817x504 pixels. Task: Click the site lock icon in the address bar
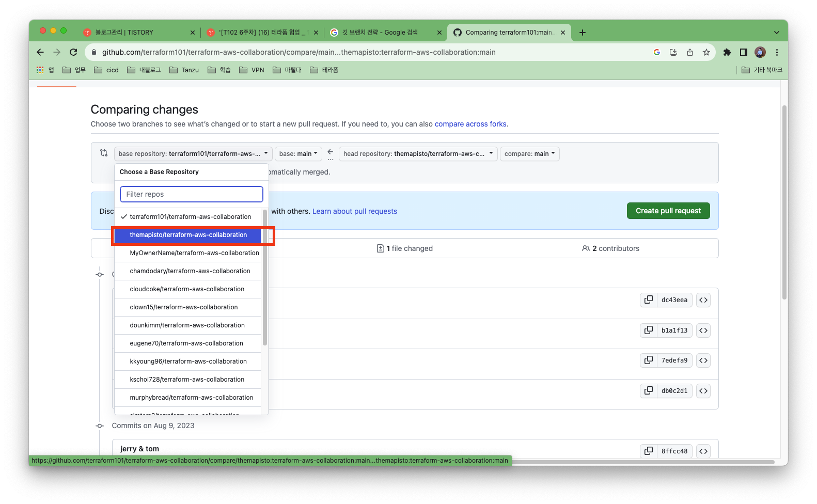93,52
